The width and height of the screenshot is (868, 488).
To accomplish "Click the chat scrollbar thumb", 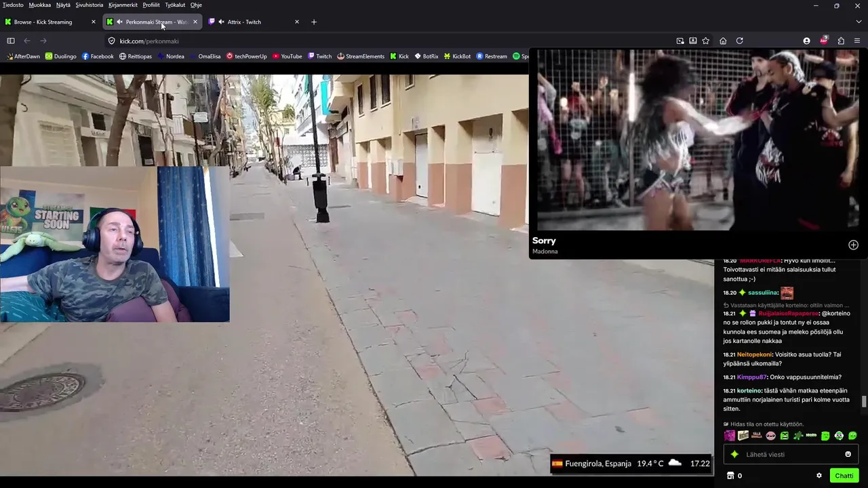I will (x=864, y=402).
